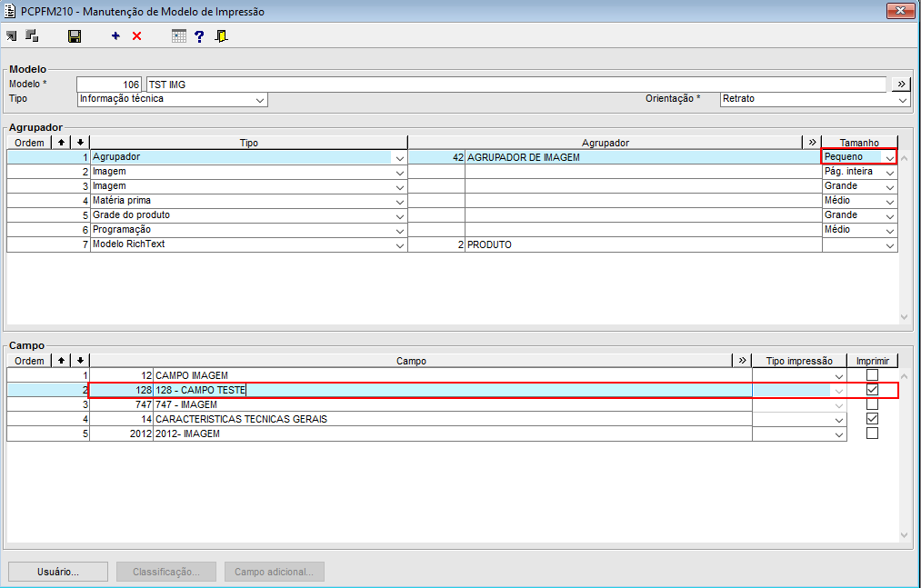Click the cascading windows toolbar icon
The height and width of the screenshot is (588, 921).
coord(32,36)
